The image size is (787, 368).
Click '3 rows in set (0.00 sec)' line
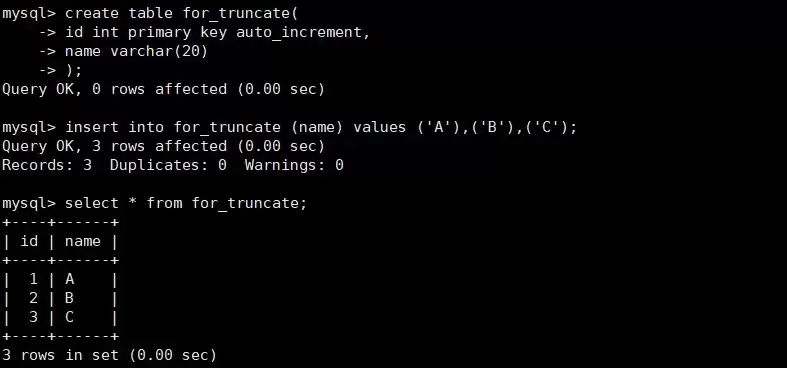(x=109, y=355)
